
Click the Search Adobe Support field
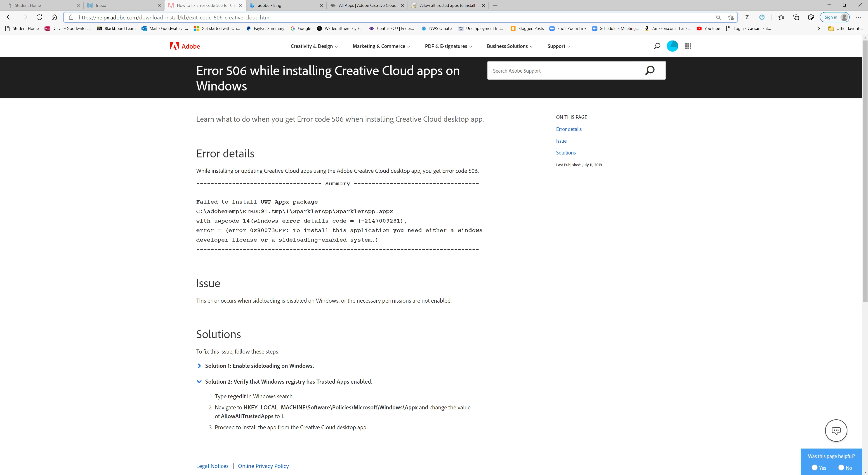tap(560, 71)
